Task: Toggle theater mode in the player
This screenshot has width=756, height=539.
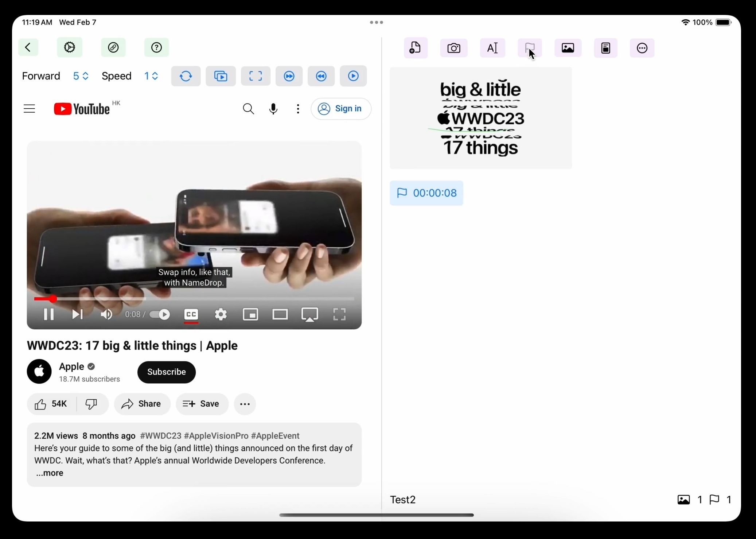Action: 280,314
